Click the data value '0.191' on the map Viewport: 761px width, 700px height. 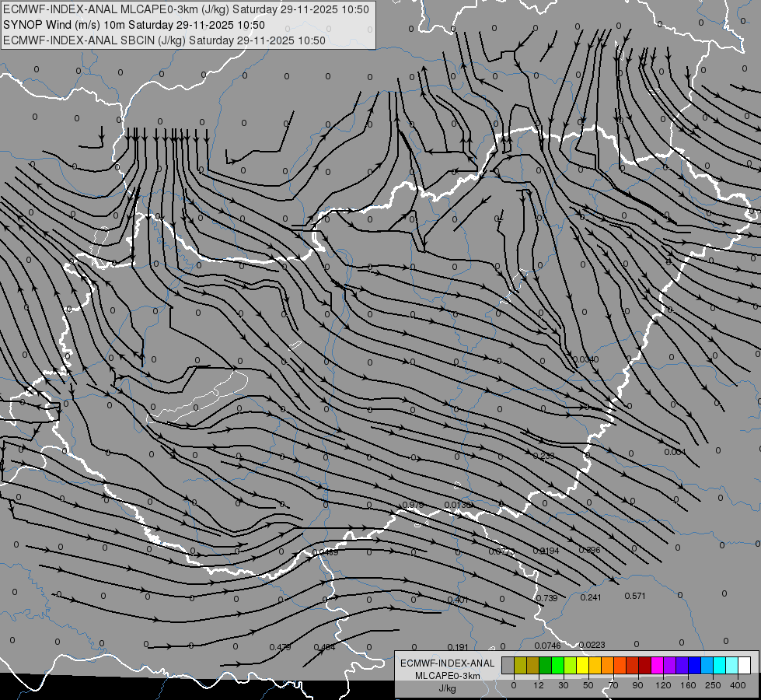pos(458,647)
